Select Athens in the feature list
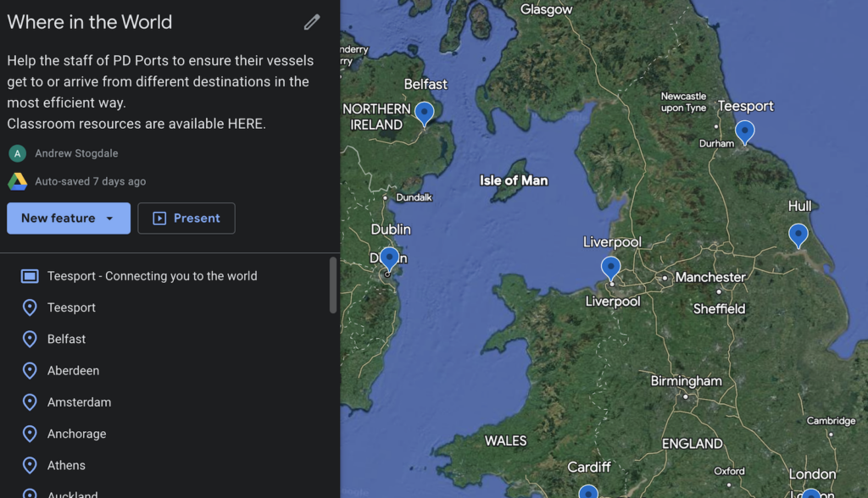The image size is (868, 498). tap(66, 465)
